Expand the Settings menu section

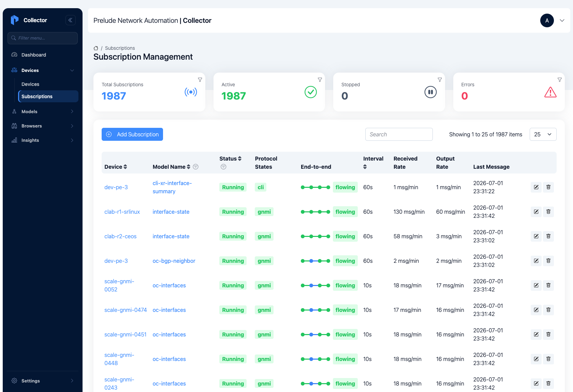(72, 381)
